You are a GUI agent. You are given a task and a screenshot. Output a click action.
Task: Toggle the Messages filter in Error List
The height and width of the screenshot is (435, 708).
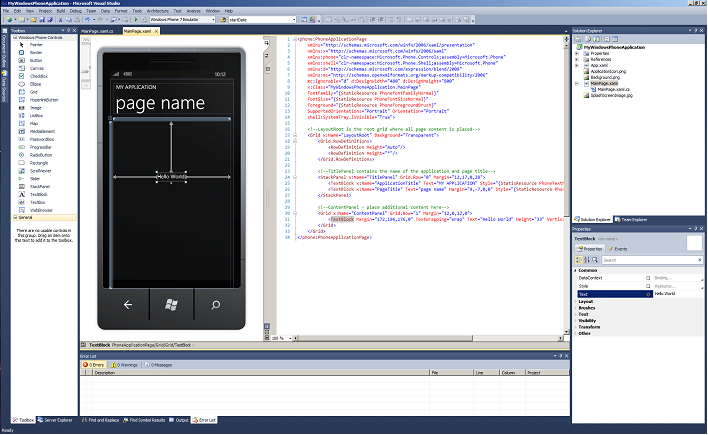158,365
